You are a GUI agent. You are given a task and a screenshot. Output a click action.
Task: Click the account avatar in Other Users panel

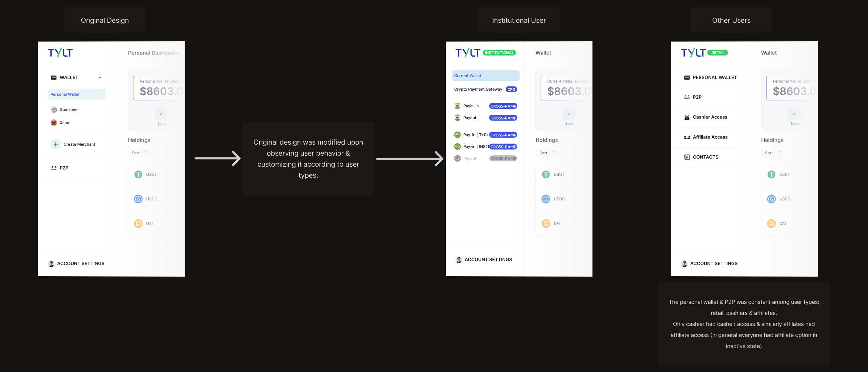(x=684, y=263)
